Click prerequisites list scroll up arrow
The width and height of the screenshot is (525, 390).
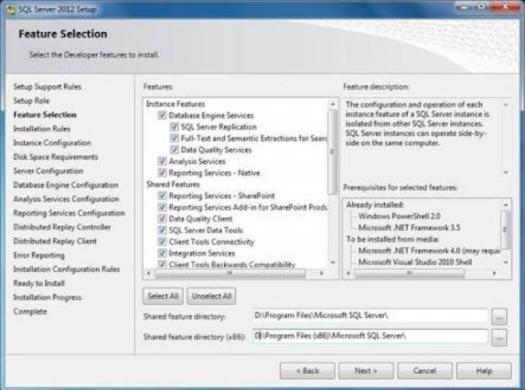(506, 205)
